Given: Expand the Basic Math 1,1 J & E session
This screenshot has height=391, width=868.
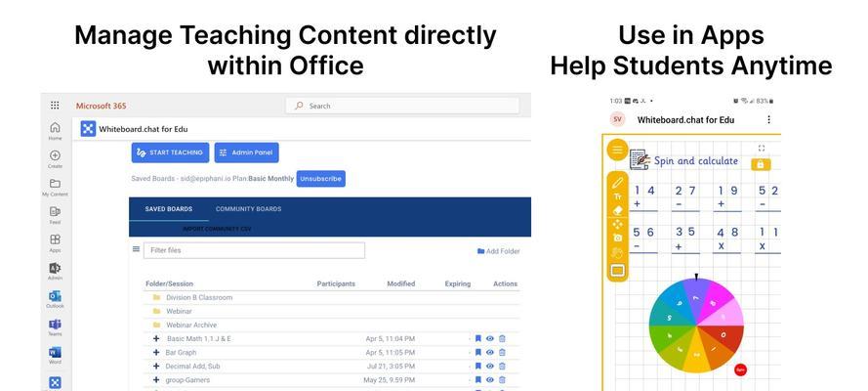Looking at the screenshot, I should pyautogui.click(x=156, y=338).
